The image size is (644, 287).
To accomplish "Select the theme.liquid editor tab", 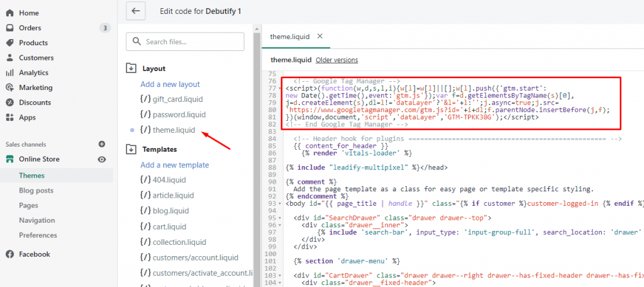I will [289, 37].
